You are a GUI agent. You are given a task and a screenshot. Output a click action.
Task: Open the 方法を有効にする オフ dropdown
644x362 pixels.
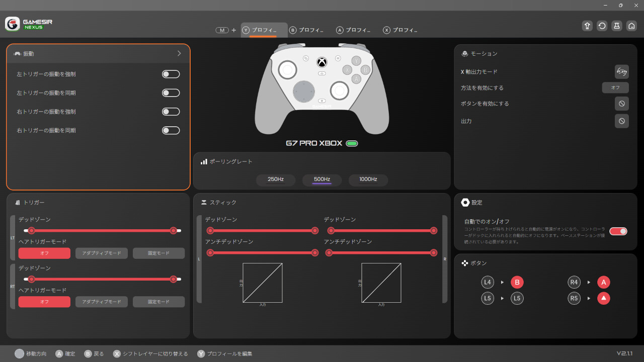(x=615, y=87)
